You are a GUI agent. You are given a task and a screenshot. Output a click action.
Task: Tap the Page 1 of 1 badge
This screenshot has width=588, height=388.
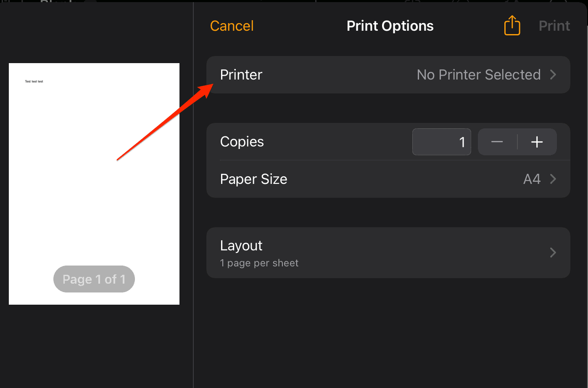(94, 279)
